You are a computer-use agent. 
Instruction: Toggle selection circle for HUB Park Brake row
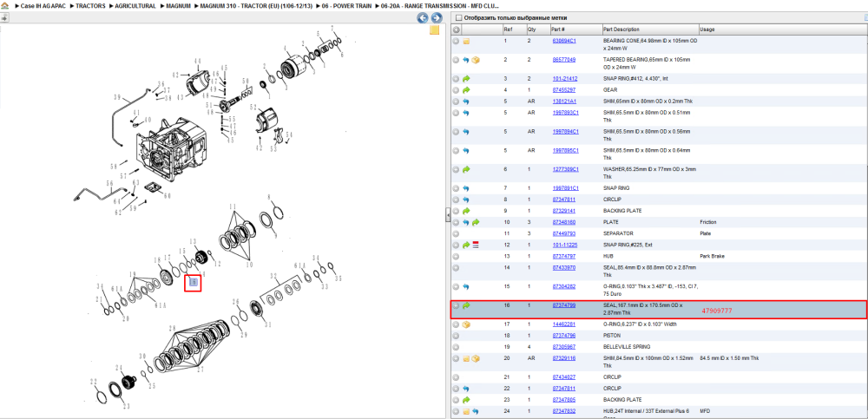click(456, 256)
